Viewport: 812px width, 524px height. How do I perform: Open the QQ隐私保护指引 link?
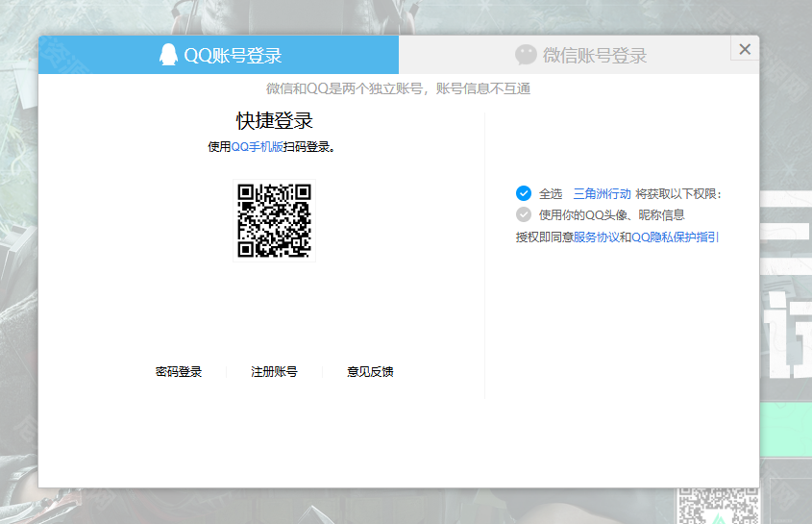coord(675,237)
